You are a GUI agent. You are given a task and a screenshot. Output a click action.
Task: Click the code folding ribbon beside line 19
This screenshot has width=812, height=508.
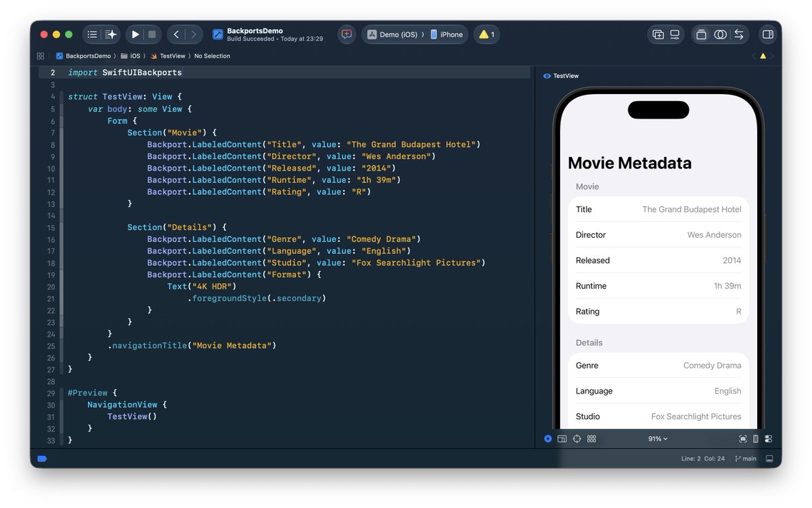[62, 275]
